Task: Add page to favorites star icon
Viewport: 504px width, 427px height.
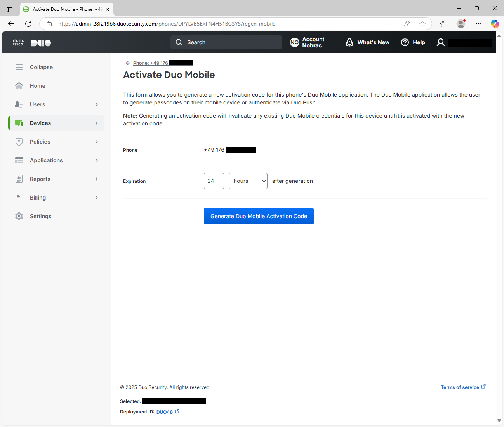Action: [x=422, y=24]
